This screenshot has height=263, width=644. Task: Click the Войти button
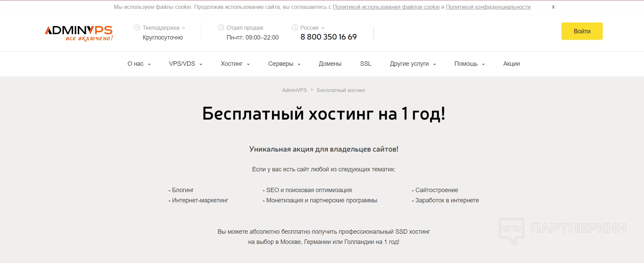point(582,31)
